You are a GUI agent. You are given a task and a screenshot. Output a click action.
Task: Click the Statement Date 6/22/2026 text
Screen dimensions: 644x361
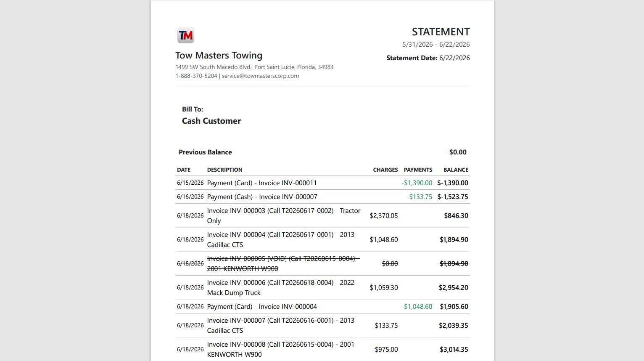(x=428, y=58)
